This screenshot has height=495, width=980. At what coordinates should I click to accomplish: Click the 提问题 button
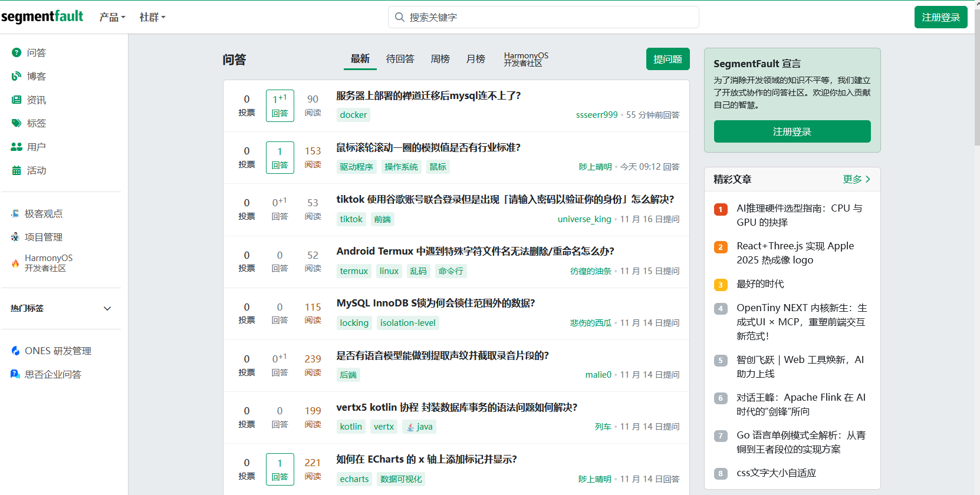pyautogui.click(x=667, y=59)
